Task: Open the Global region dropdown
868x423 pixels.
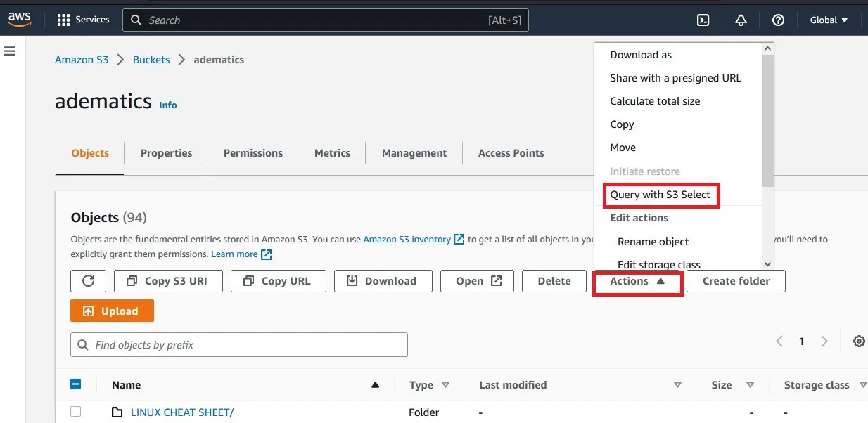Action: pyautogui.click(x=829, y=20)
